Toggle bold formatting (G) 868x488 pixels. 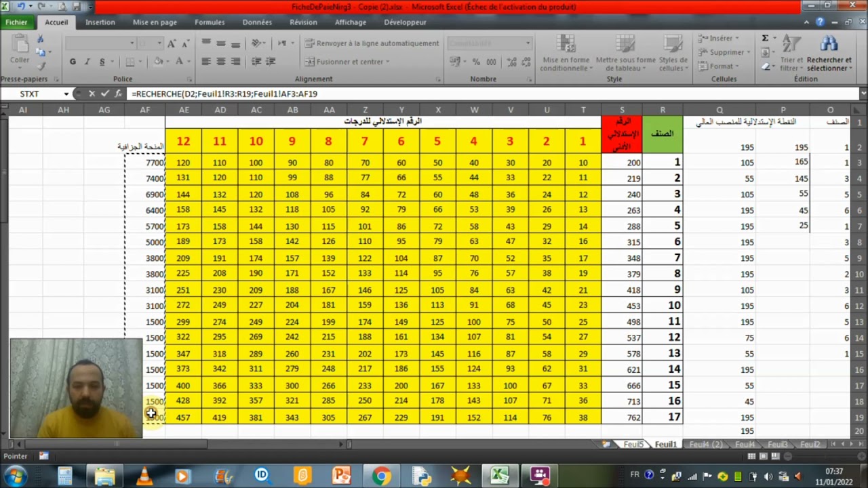pos(73,62)
